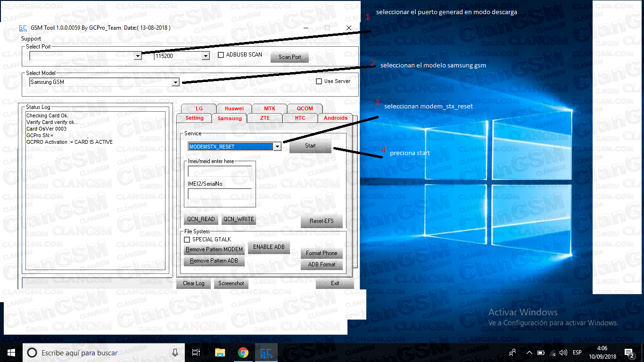
Task: Switch to the Huawei tab
Action: tap(234, 108)
